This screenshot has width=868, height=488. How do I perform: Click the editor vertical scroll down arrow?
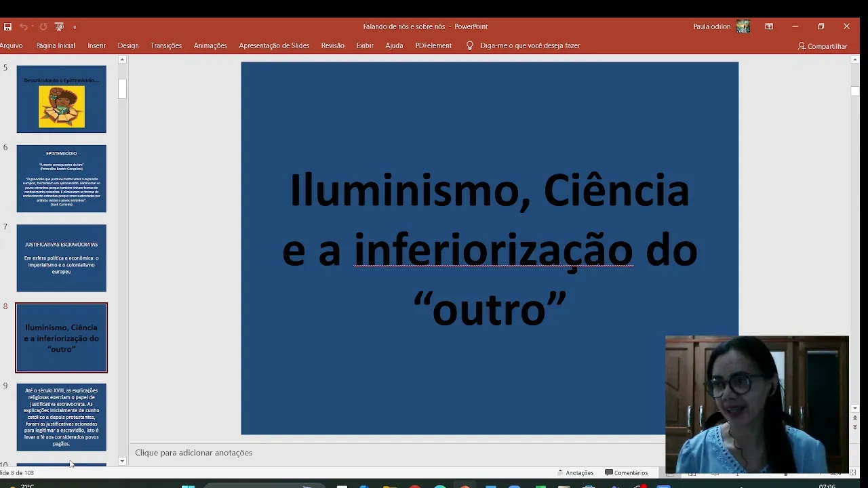pos(854,409)
